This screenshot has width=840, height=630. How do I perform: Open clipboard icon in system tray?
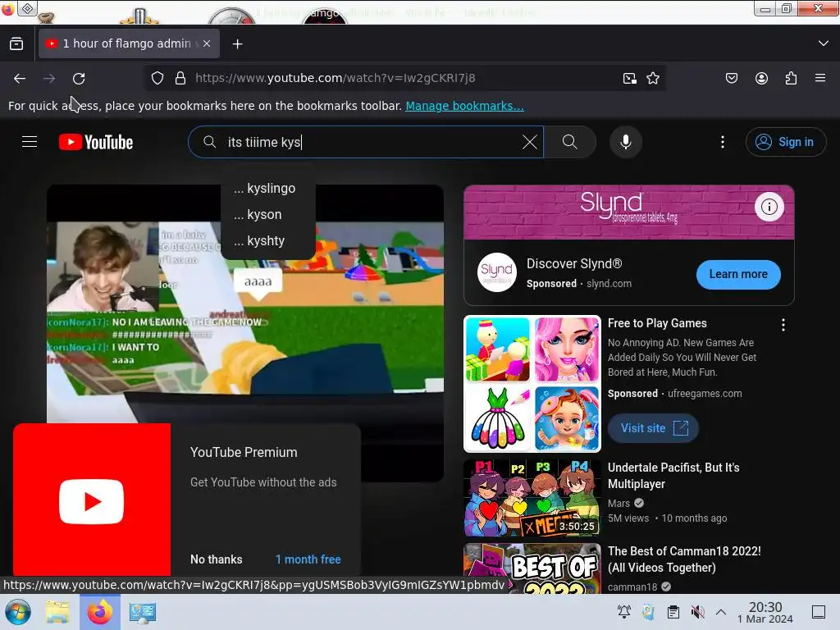673,612
